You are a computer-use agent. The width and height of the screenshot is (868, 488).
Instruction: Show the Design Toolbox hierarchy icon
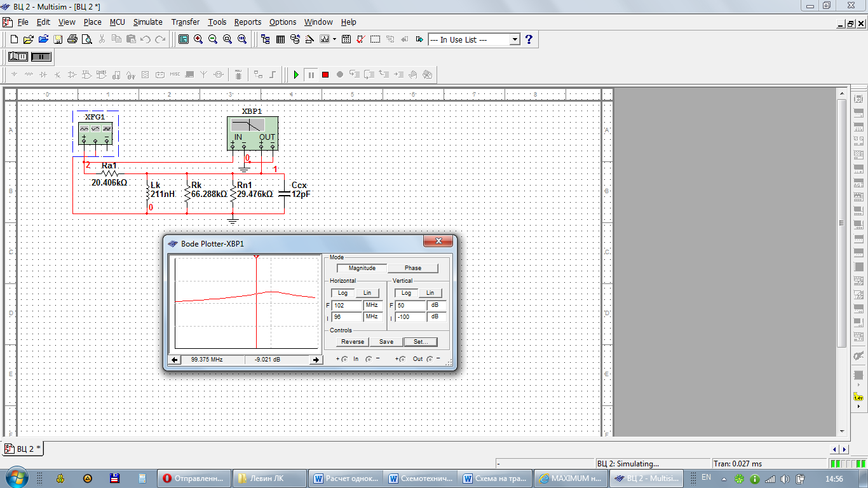click(266, 39)
